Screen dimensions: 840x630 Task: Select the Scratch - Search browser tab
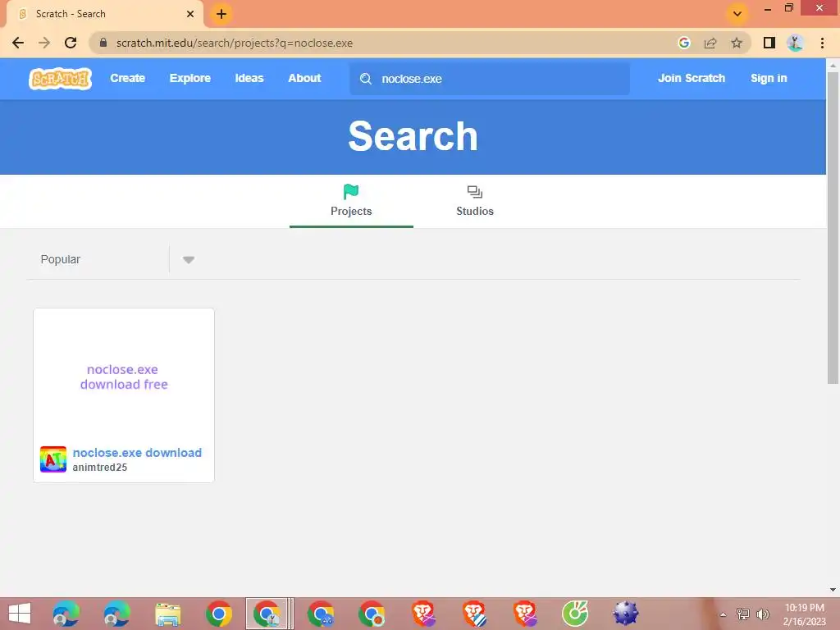[x=104, y=14]
